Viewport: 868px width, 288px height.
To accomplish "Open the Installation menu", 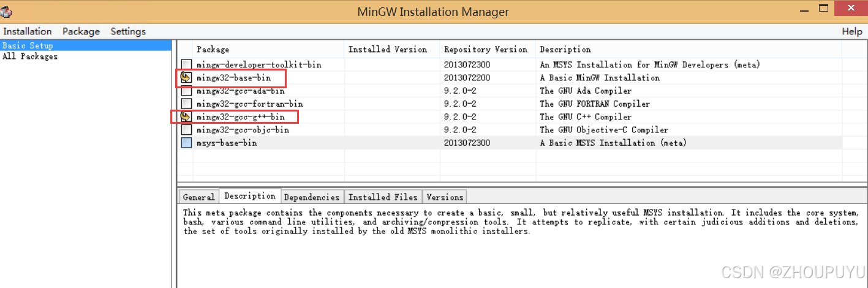I will [28, 31].
